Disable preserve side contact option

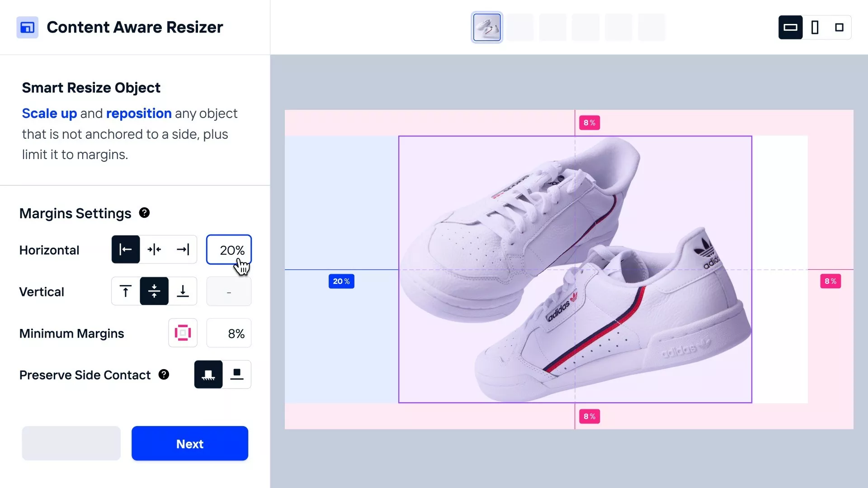click(x=237, y=374)
